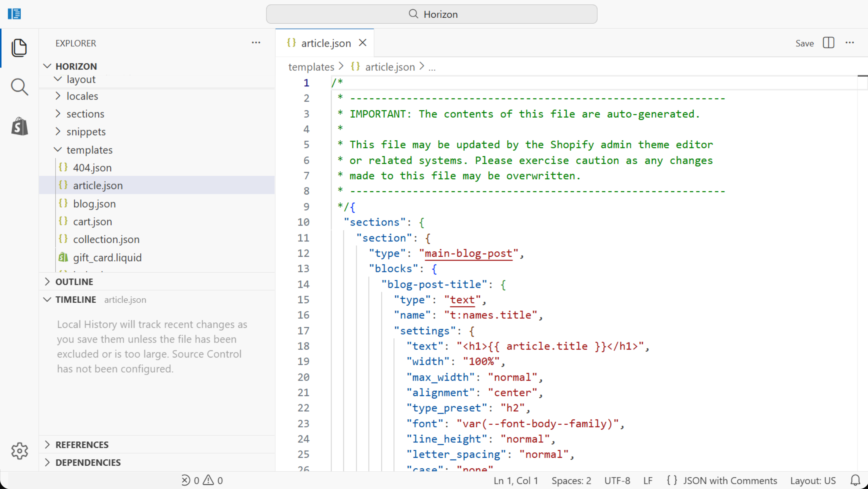The width and height of the screenshot is (868, 489).
Task: Open the Shopify activity bar icon
Action: [20, 126]
